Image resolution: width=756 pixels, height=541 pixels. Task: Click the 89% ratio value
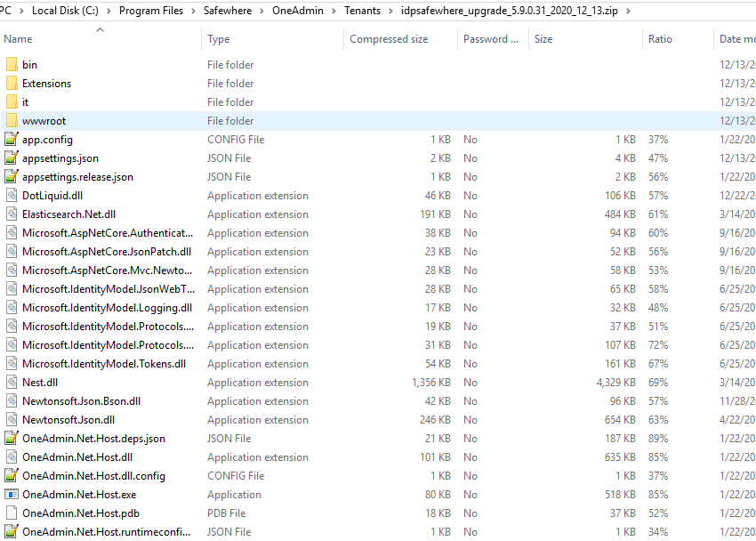tap(658, 439)
